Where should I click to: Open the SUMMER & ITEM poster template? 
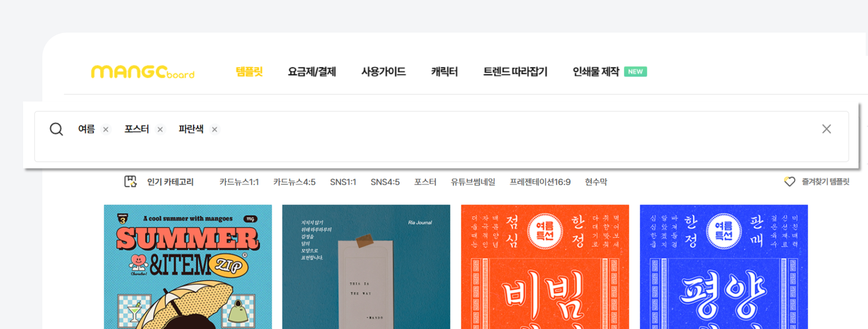(188, 267)
